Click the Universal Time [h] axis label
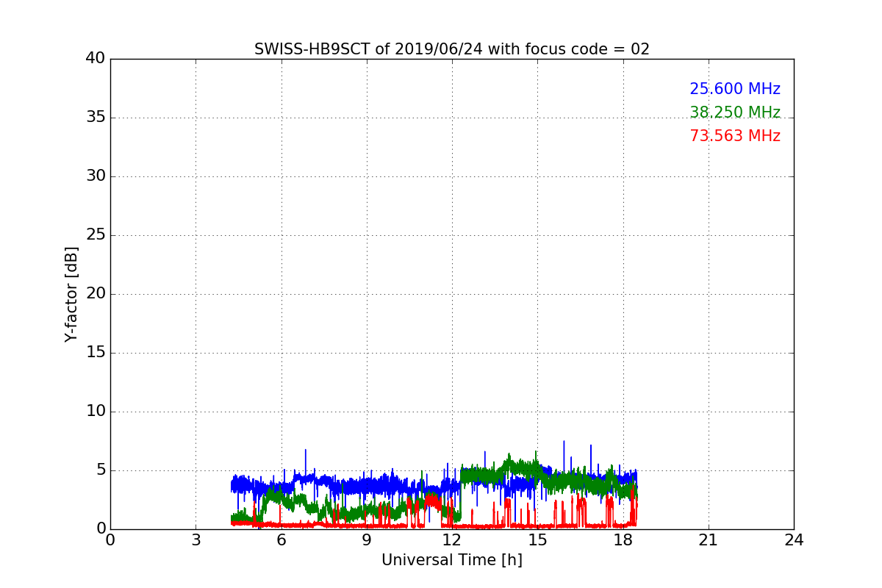 pyautogui.click(x=452, y=560)
